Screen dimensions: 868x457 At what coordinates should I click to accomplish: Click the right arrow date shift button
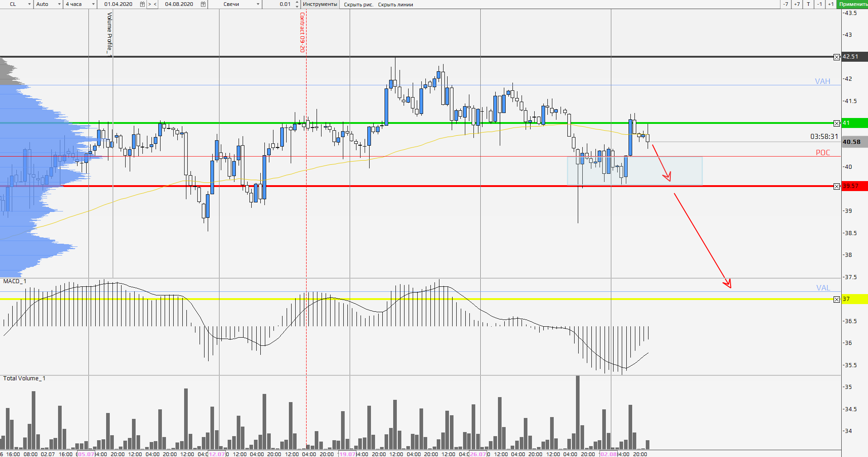point(150,4)
